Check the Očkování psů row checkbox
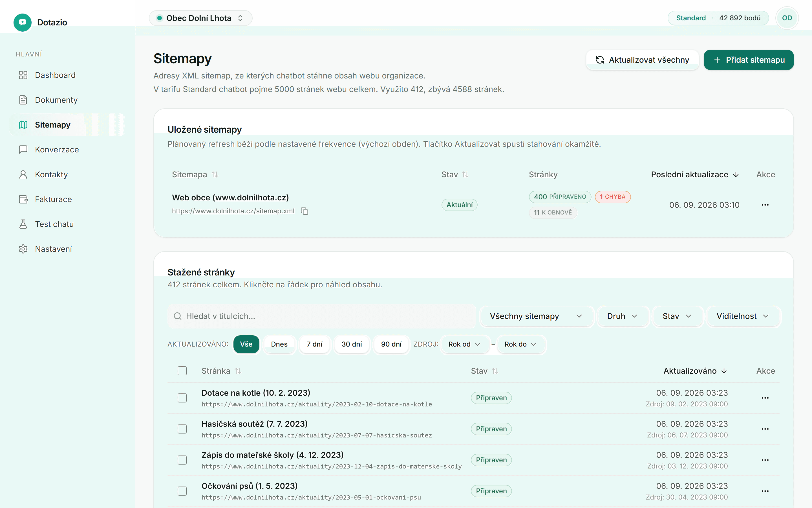Screen dimensions: 812x508 (182, 491)
